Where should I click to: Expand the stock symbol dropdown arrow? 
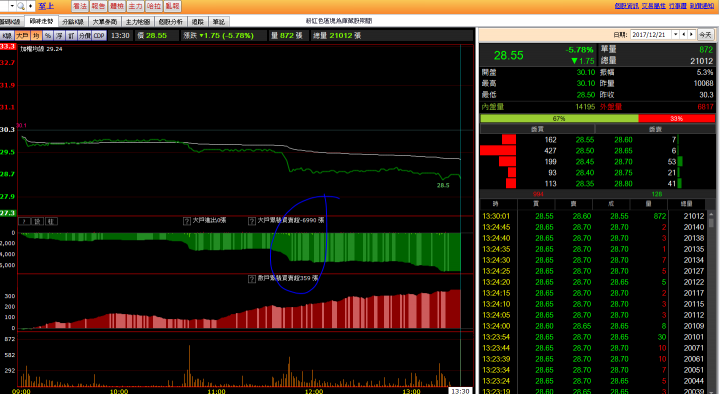tap(12, 6)
